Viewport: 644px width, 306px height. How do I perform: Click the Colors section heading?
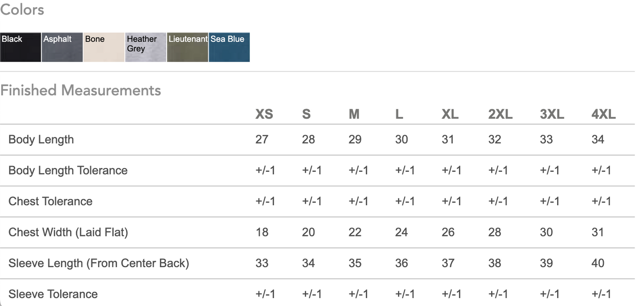coord(22,9)
